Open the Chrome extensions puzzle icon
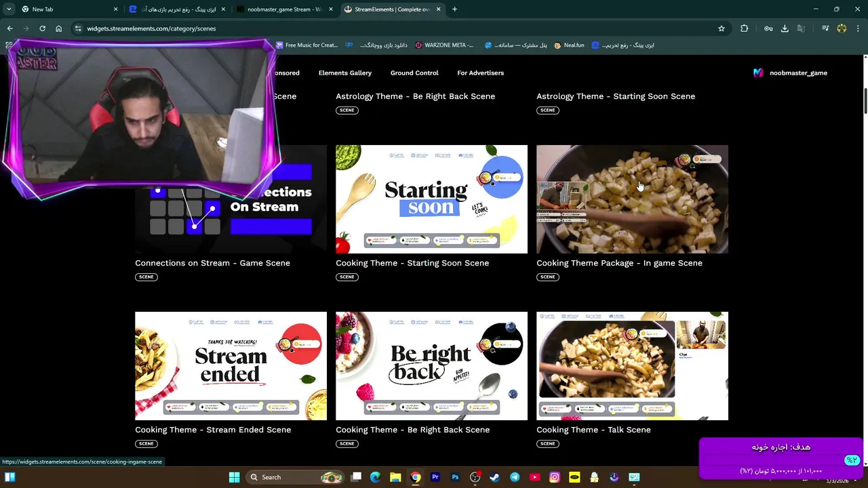Image resolution: width=868 pixels, height=488 pixels. click(x=745, y=28)
